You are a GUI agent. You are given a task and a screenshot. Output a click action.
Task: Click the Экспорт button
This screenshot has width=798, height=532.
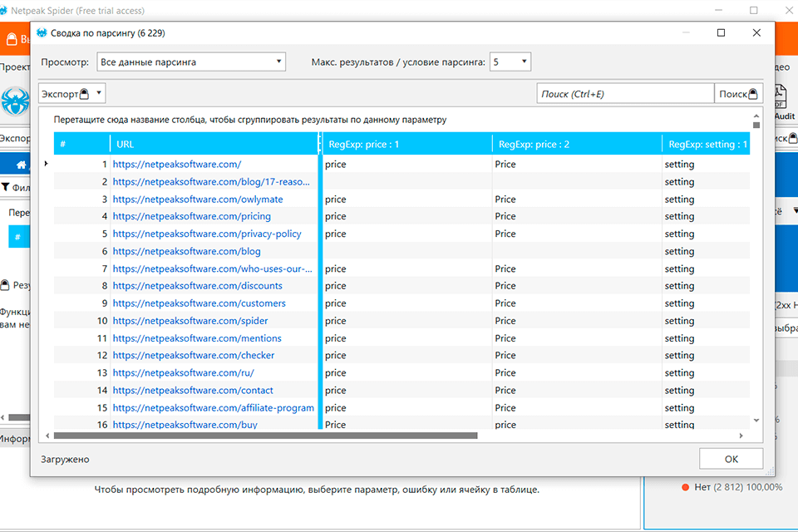(x=65, y=94)
